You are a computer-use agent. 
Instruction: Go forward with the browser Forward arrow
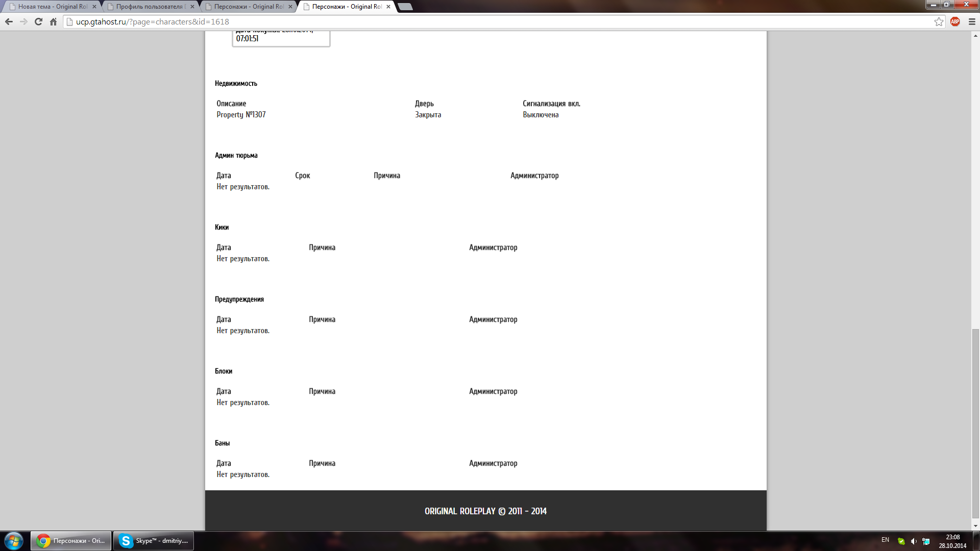point(23,21)
